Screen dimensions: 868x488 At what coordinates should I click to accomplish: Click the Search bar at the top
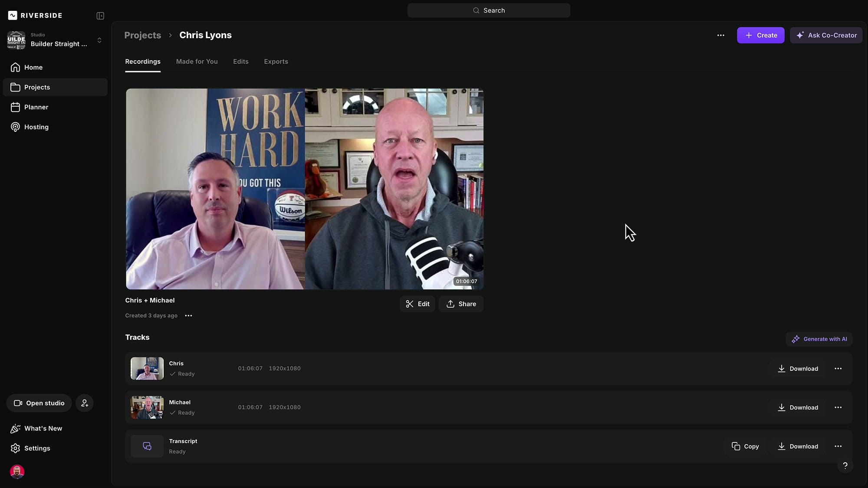click(x=489, y=10)
